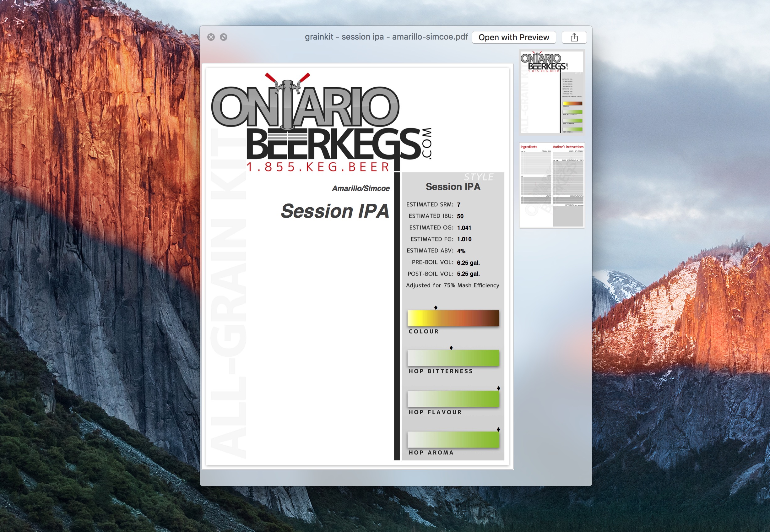Click the ESTIMATED IBU value 50

(x=460, y=216)
